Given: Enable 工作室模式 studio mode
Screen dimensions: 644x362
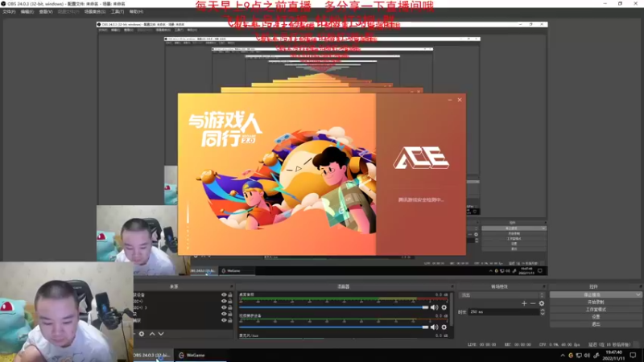Looking at the screenshot, I should pos(596,310).
